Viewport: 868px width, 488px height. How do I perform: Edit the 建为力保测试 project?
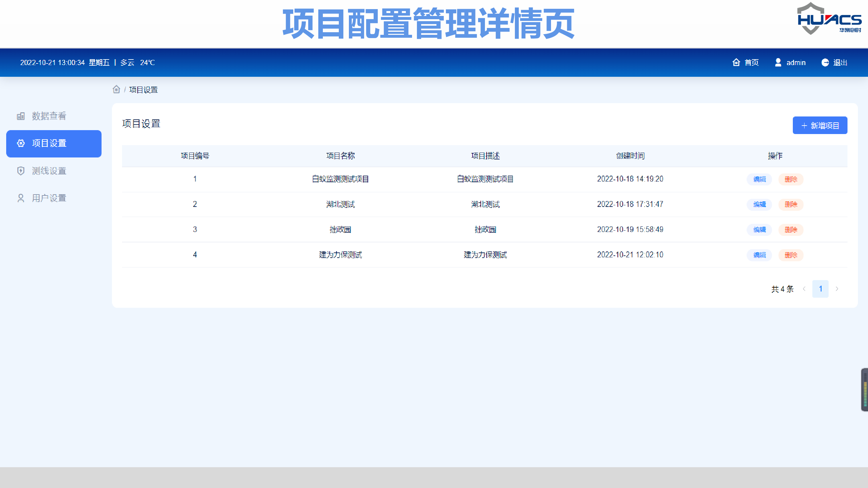coord(759,255)
